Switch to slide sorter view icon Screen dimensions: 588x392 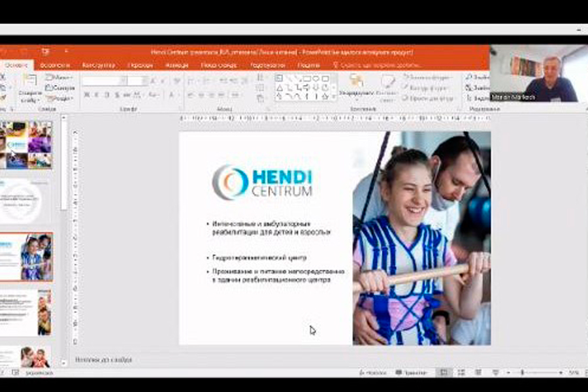pyautogui.click(x=461, y=372)
